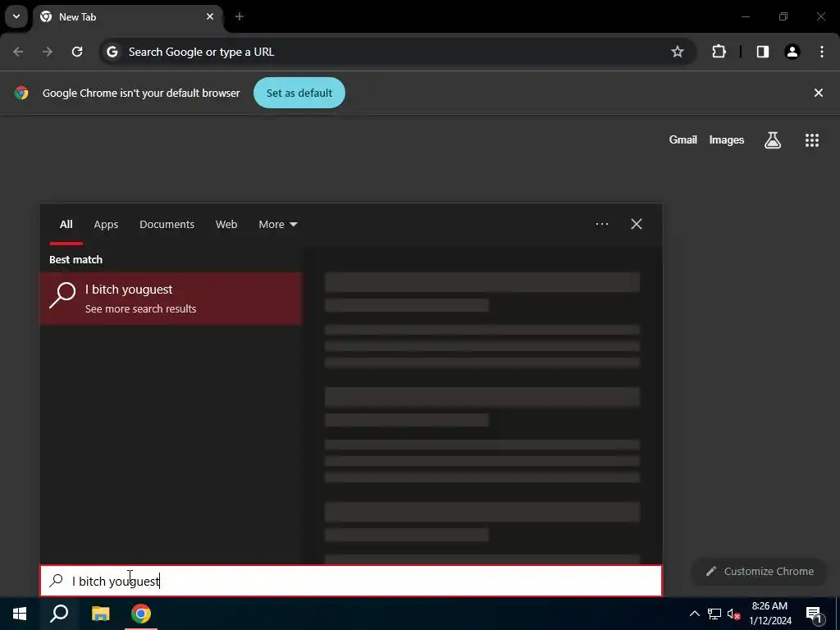This screenshot has height=630, width=840.
Task: Select the All search filter tab
Action: tap(66, 225)
